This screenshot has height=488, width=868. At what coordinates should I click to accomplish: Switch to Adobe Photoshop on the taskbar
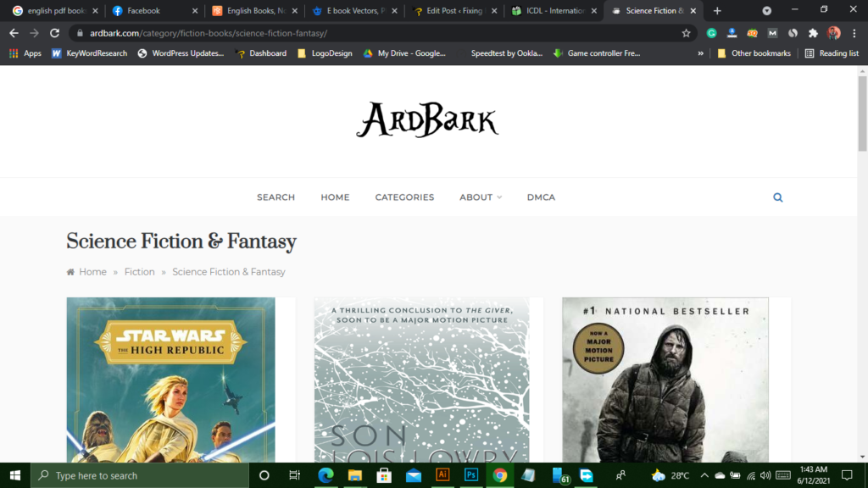point(471,475)
